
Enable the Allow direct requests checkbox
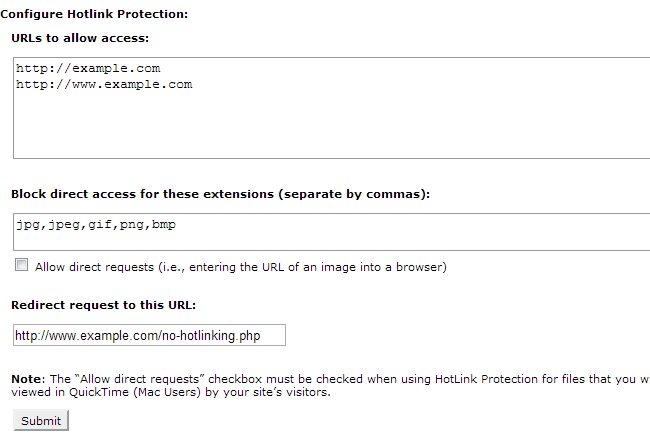pyautogui.click(x=21, y=266)
